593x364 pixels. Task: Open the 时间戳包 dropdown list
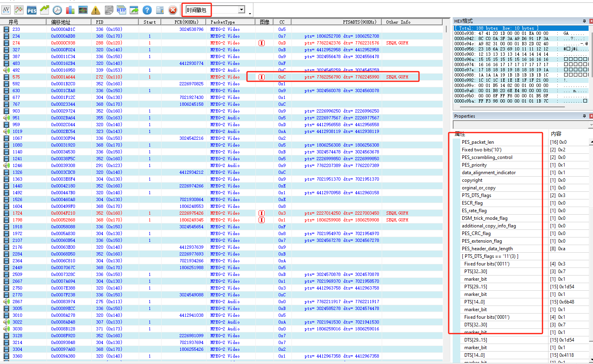[241, 10]
